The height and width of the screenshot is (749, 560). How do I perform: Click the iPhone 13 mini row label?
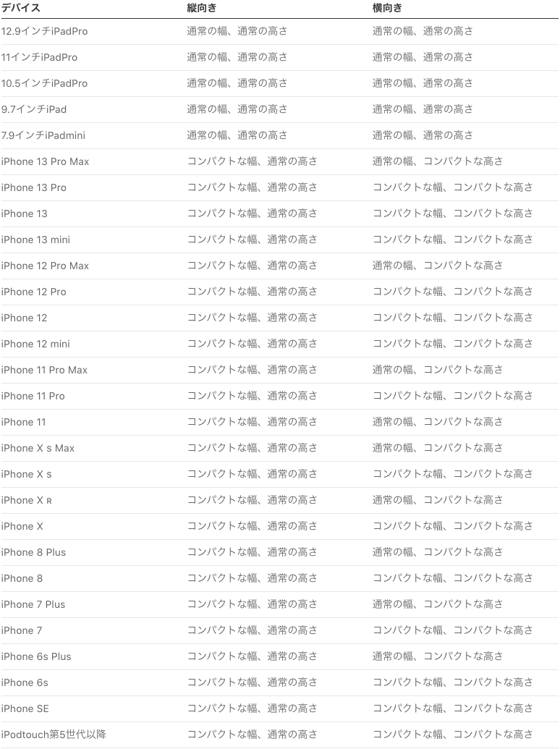tap(35, 240)
